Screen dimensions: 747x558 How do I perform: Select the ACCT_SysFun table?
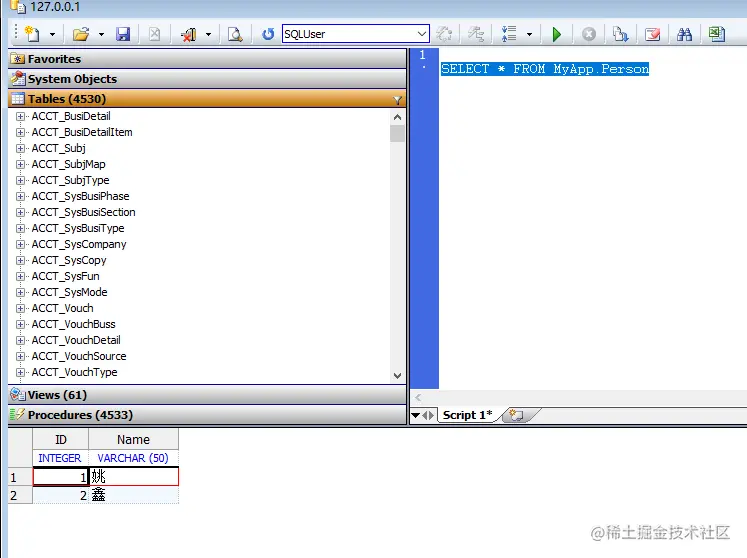[66, 276]
